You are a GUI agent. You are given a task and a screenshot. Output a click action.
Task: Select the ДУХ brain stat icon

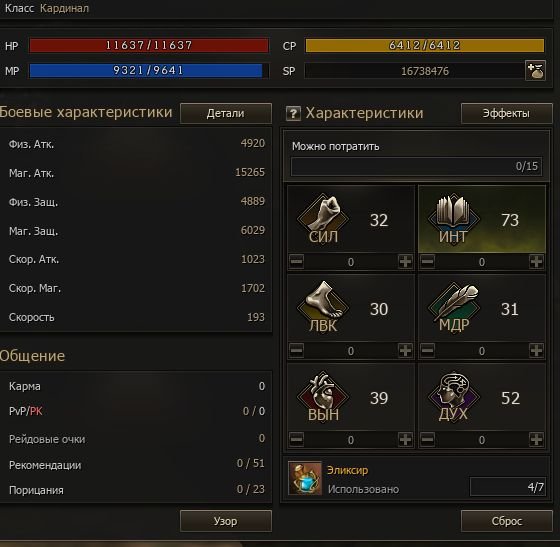click(453, 396)
